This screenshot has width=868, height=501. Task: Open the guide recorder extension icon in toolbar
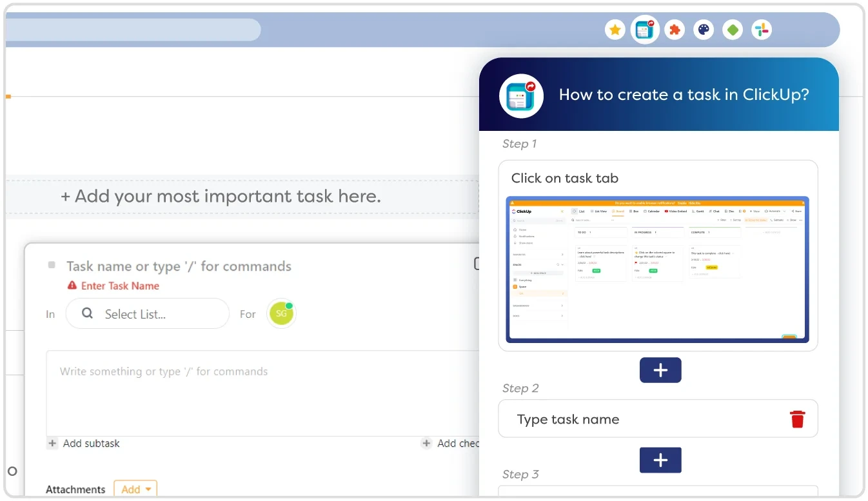[645, 30]
